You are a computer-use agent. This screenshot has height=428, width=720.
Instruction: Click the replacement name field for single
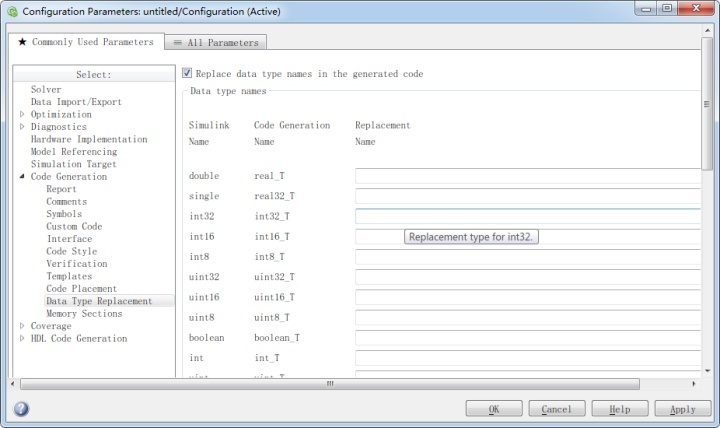pos(528,196)
